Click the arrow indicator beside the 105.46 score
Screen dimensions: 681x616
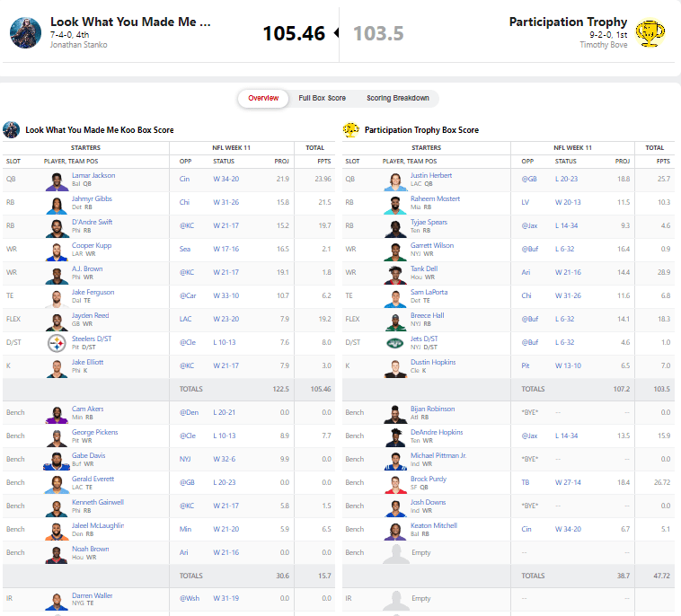pyautogui.click(x=336, y=33)
